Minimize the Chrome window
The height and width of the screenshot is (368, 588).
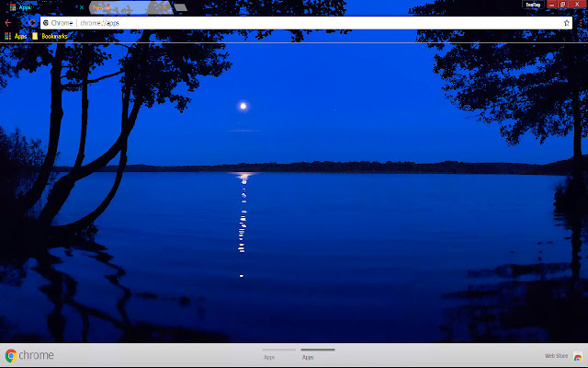[551, 5]
